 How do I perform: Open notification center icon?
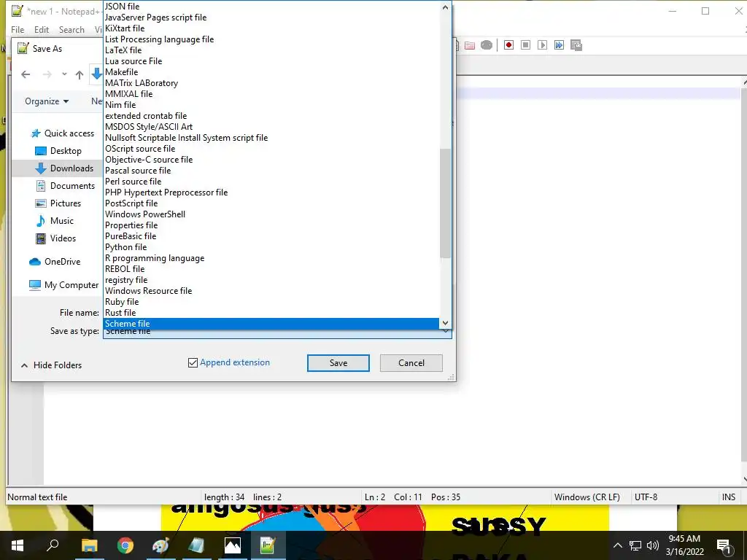(x=723, y=545)
